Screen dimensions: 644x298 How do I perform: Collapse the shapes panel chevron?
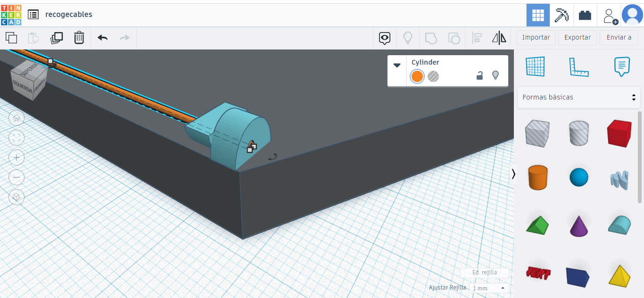pos(513,174)
